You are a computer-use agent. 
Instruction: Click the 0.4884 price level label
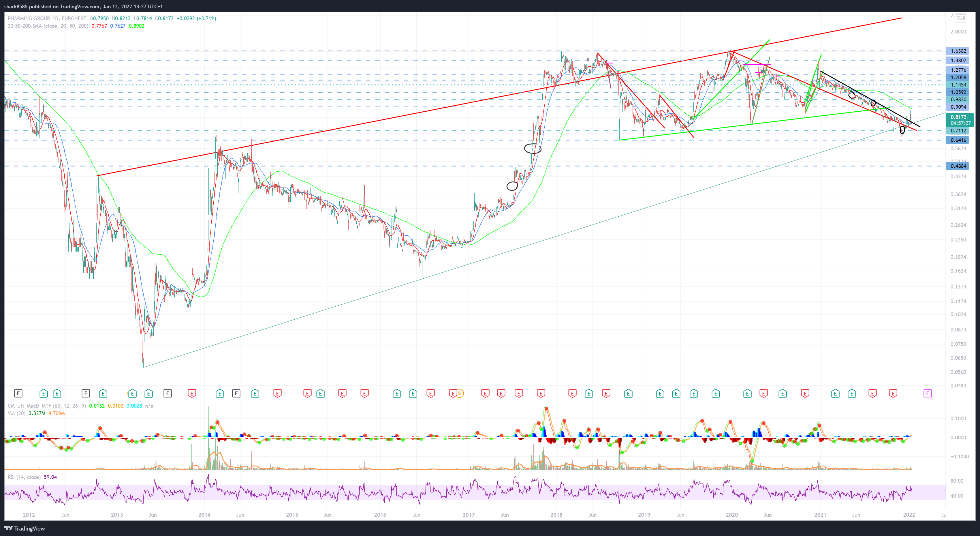[x=958, y=166]
